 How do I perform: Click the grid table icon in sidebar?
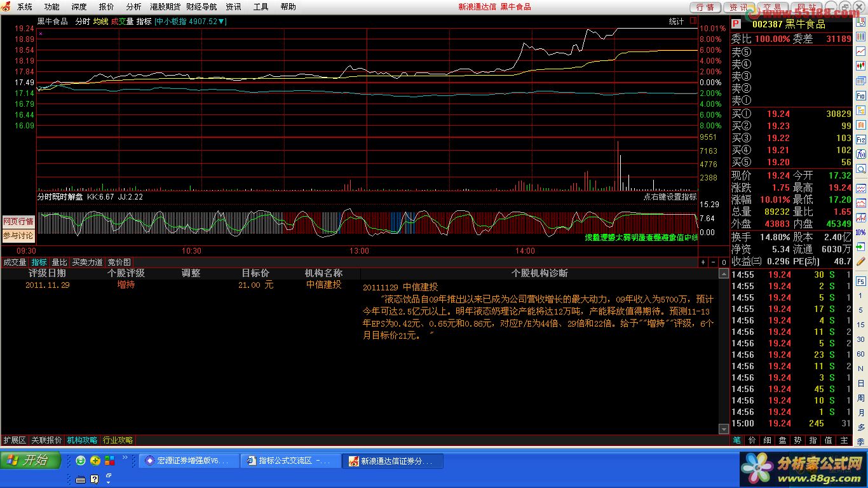click(860, 37)
